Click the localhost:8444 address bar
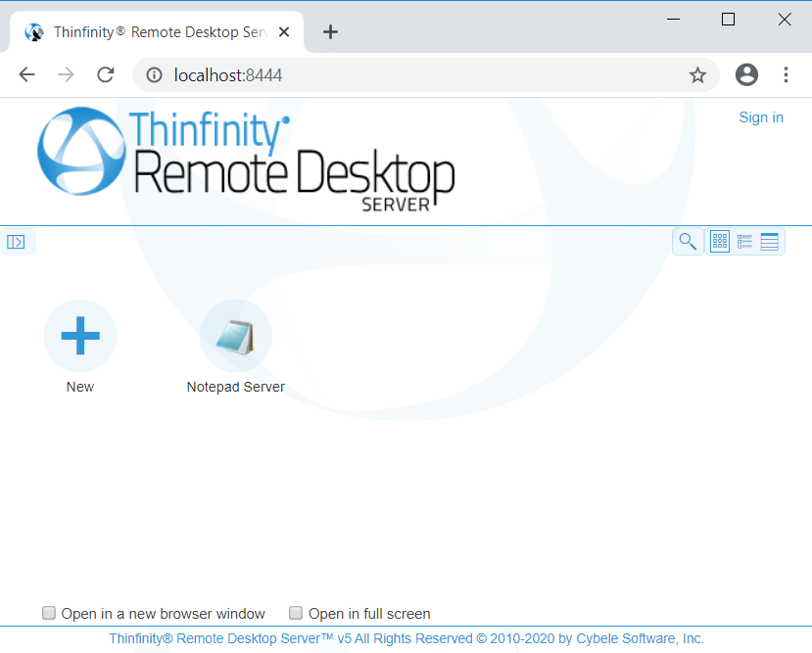Viewport: 812px width, 653px height. 425,75
